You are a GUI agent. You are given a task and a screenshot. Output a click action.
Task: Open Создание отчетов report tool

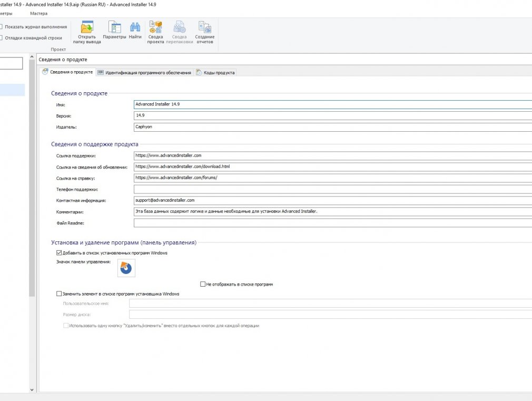pyautogui.click(x=204, y=32)
